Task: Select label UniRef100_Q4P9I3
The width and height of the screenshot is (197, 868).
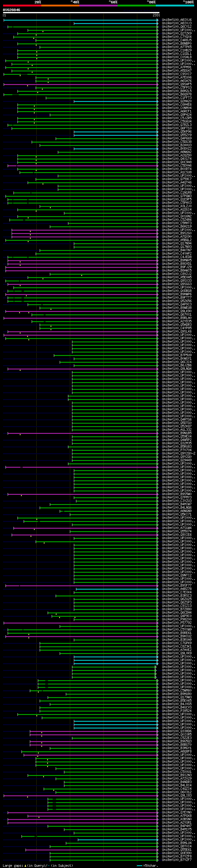Action: (x=176, y=304)
